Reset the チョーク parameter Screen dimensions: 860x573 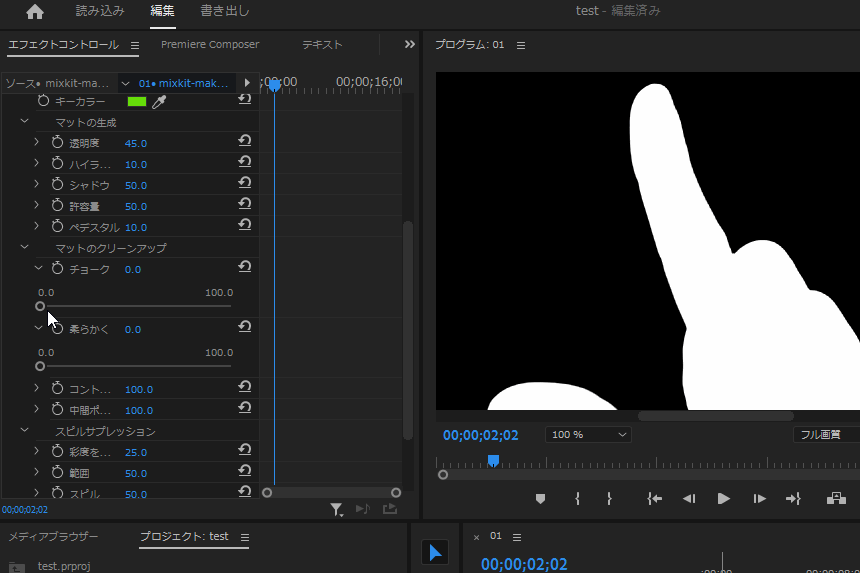click(x=245, y=266)
